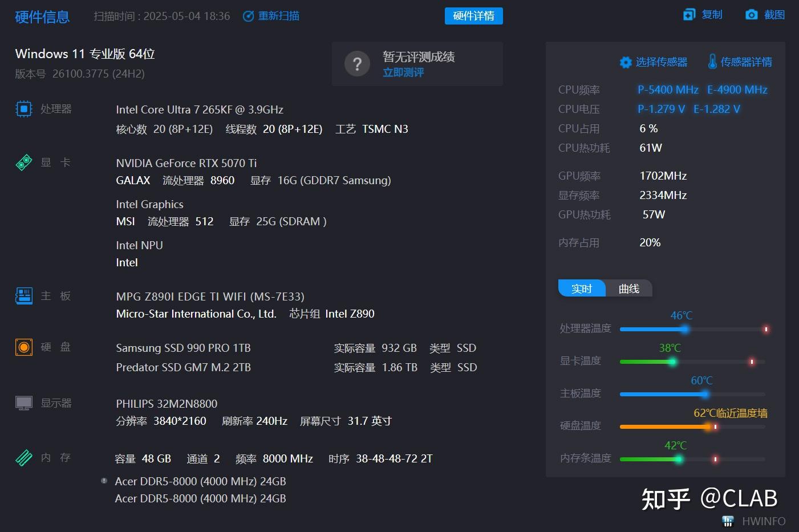799x532 pixels.
Task: Click the CPU temperature slider marker
Action: point(685,329)
